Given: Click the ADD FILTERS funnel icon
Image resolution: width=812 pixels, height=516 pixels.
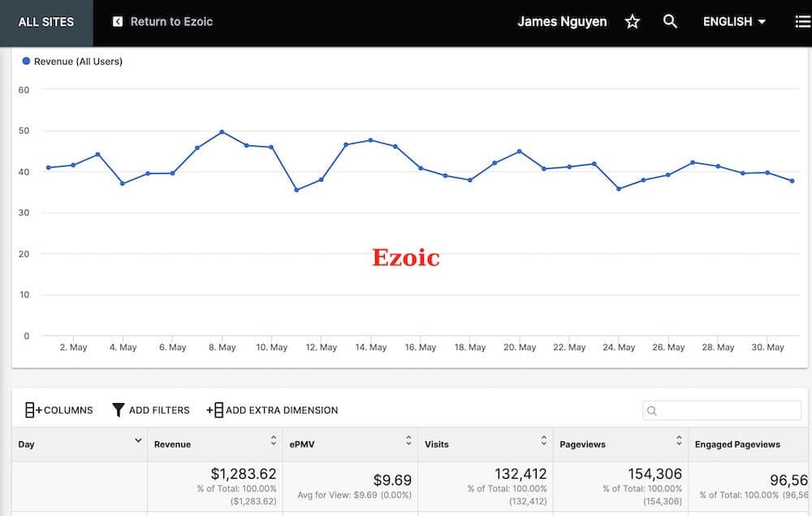Looking at the screenshot, I should [x=118, y=410].
